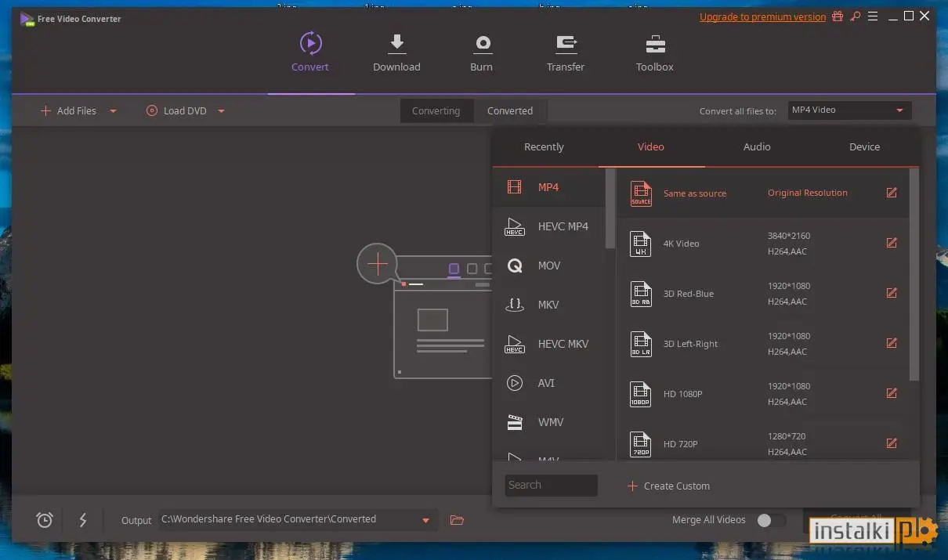The width and height of the screenshot is (948, 560).
Task: Select the WMV format
Action: (x=548, y=422)
